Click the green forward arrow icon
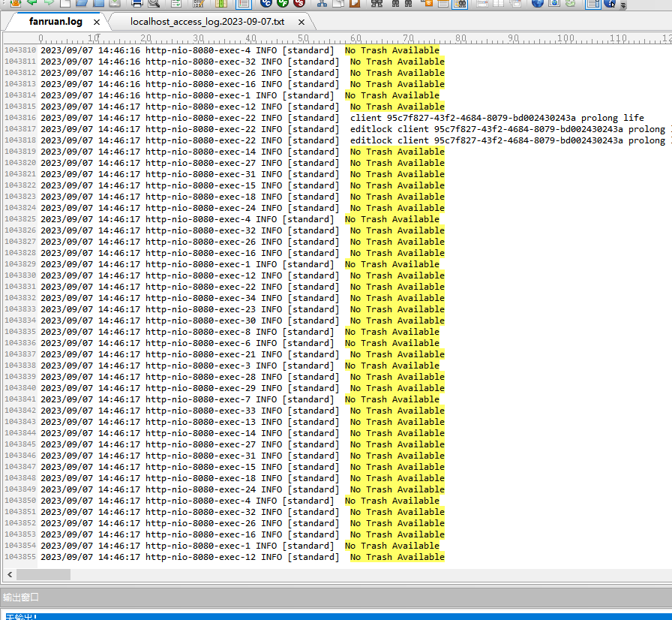Image resolution: width=672 pixels, height=620 pixels. click(49, 3)
